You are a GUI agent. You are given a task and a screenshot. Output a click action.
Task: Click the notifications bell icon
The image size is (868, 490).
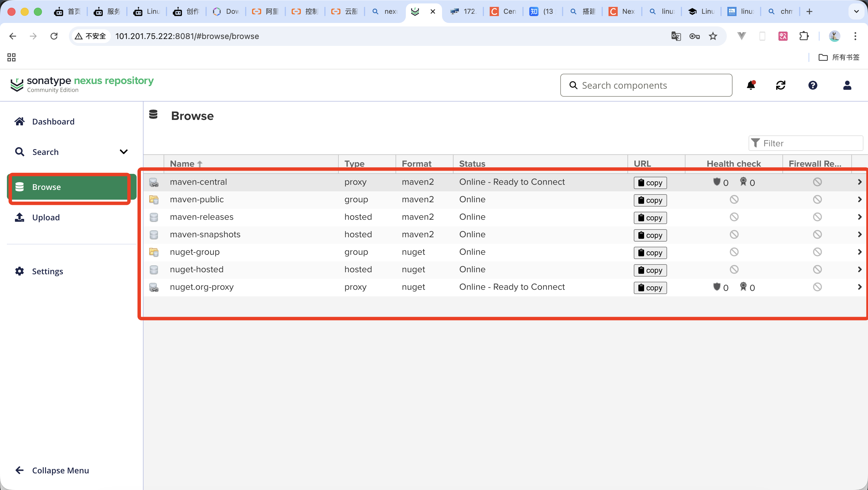751,85
